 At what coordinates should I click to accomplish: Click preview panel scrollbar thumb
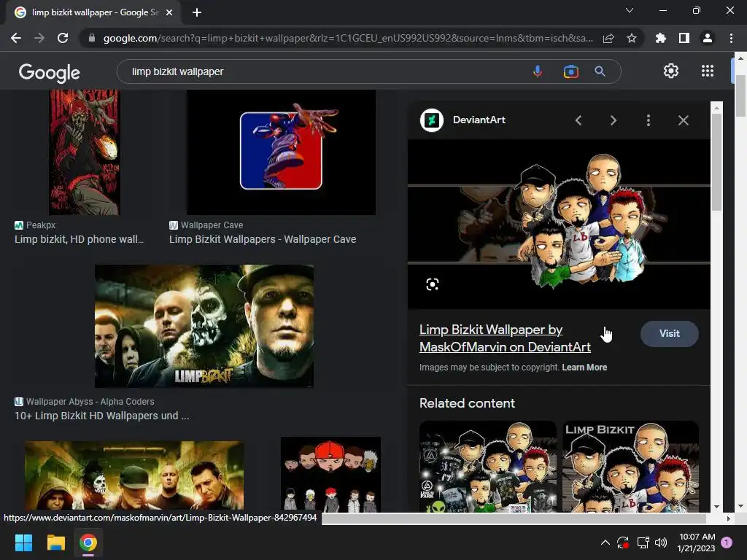click(716, 162)
